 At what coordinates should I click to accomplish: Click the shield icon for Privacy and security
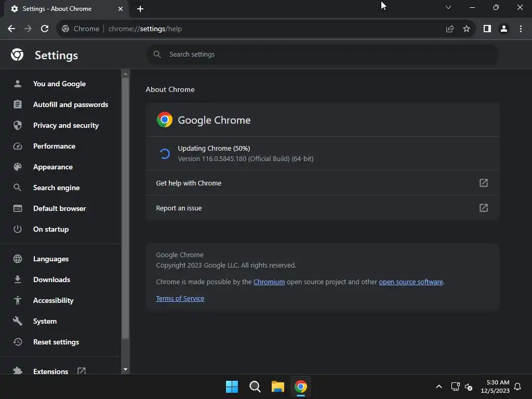pos(18,125)
